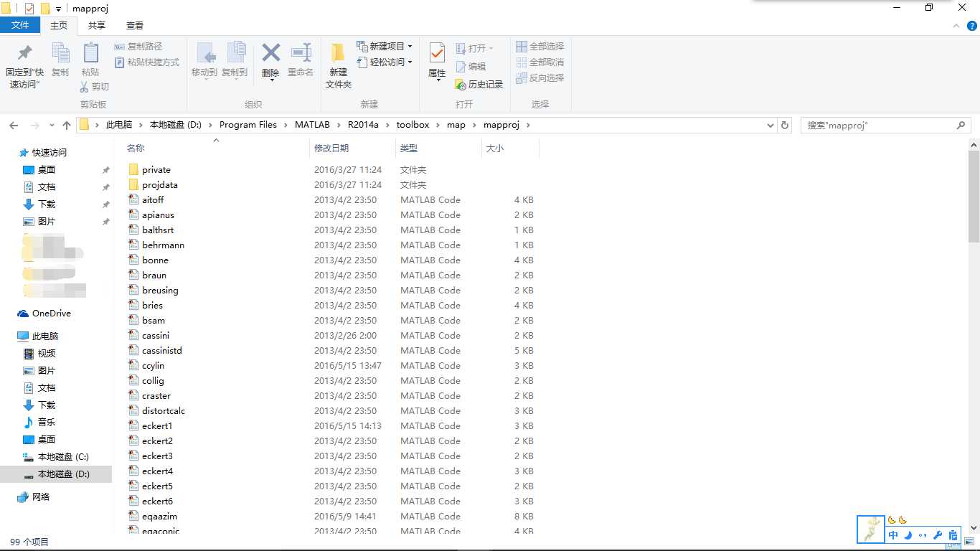Click the Delete (删除) red X icon

pos(270,52)
